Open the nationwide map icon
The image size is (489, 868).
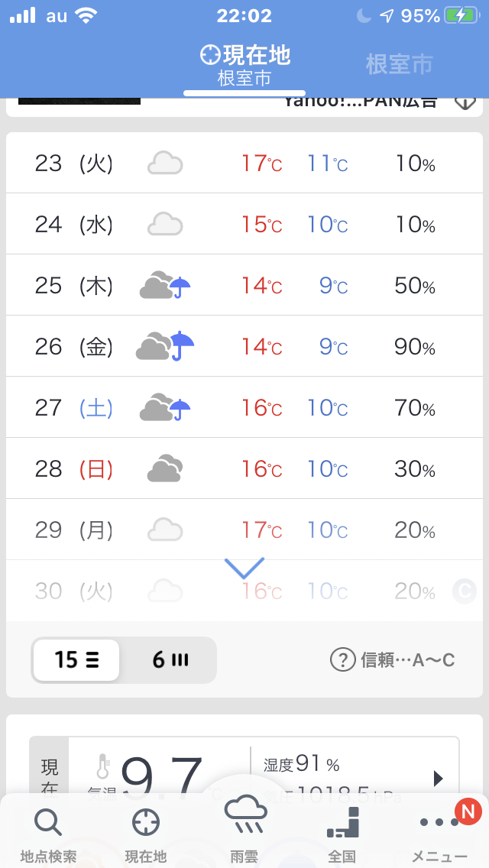[342, 823]
